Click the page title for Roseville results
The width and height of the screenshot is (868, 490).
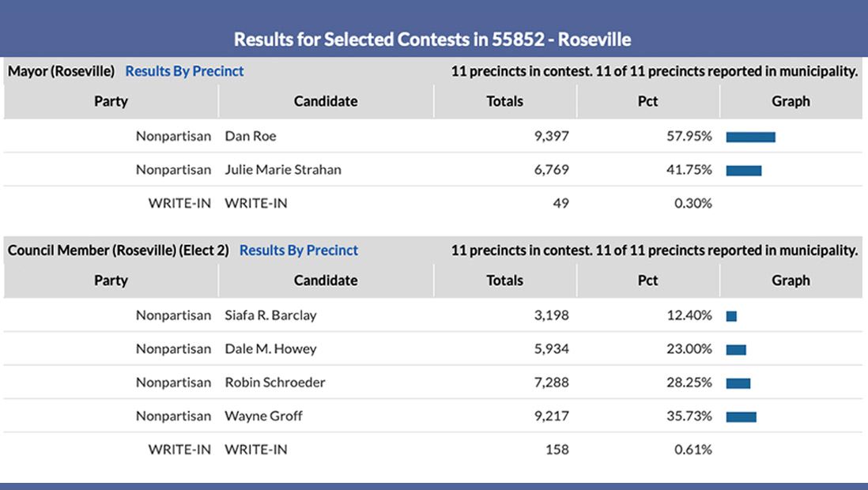(x=433, y=37)
